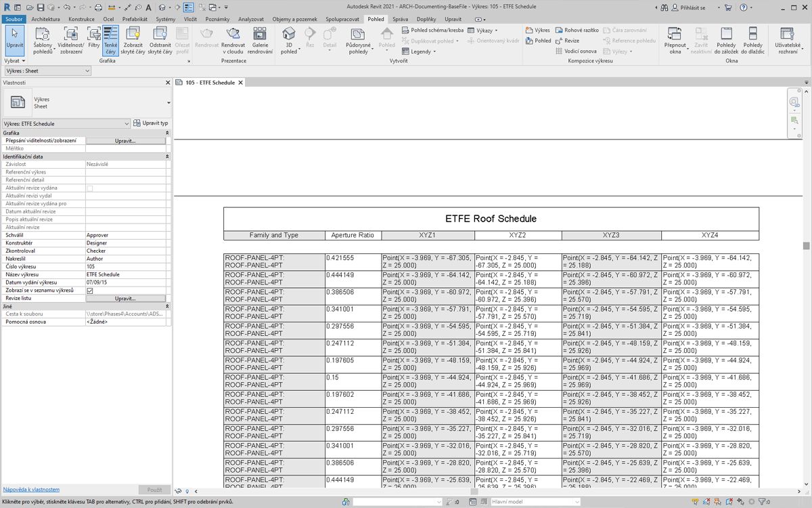Click Rohové razítko title block tool
The height and width of the screenshot is (508, 812).
(577, 30)
